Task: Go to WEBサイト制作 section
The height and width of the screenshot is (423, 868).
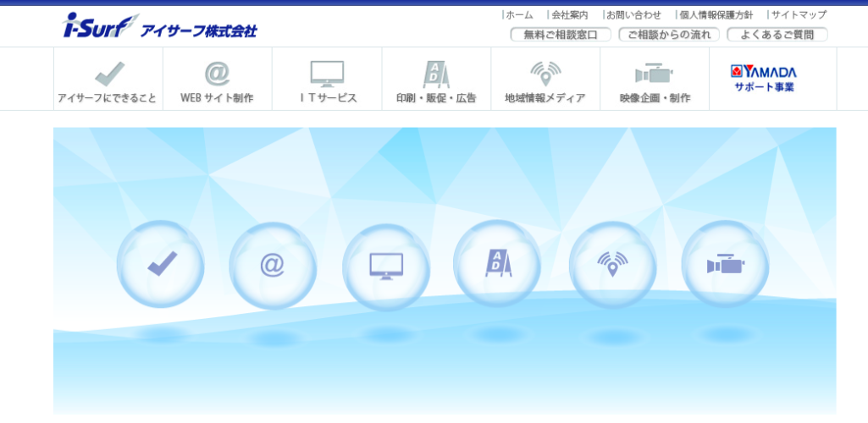Action: tap(217, 80)
